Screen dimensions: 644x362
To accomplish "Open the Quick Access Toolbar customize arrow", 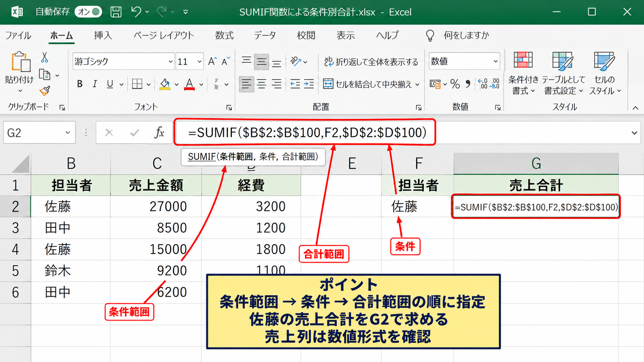I will 186,12.
